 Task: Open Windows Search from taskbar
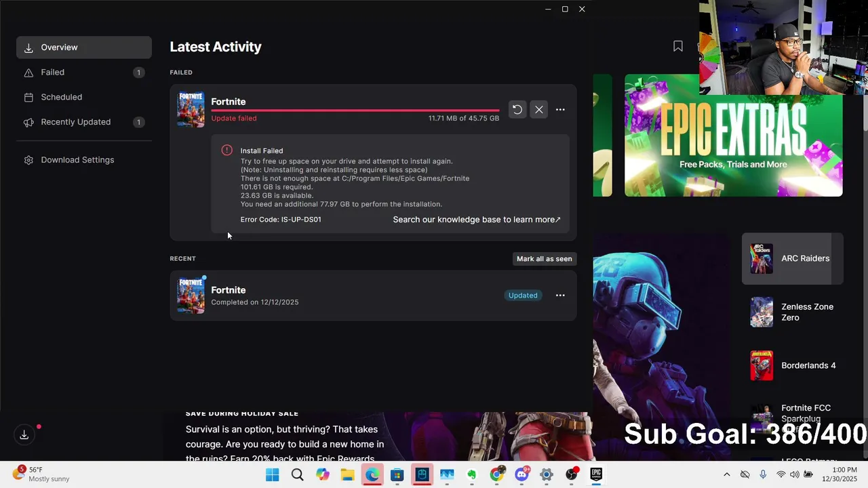(297, 474)
